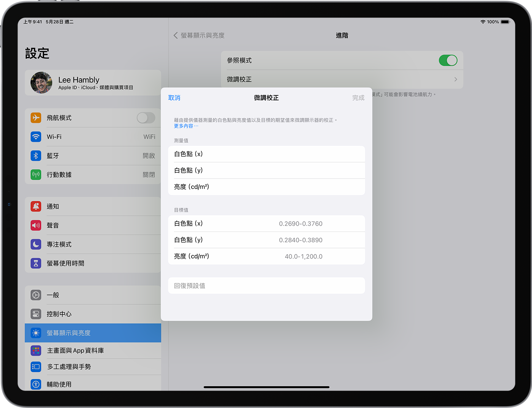
Task: Edit target 亮度 field 40.0-1,200.0
Action: point(266,256)
